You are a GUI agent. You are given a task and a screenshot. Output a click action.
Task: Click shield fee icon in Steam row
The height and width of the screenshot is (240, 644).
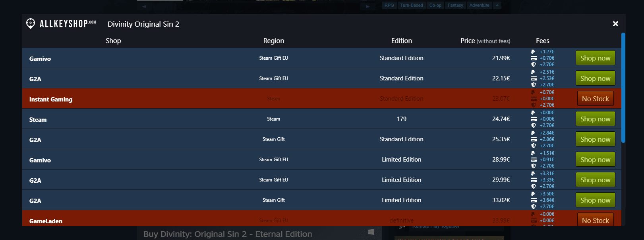(x=534, y=125)
